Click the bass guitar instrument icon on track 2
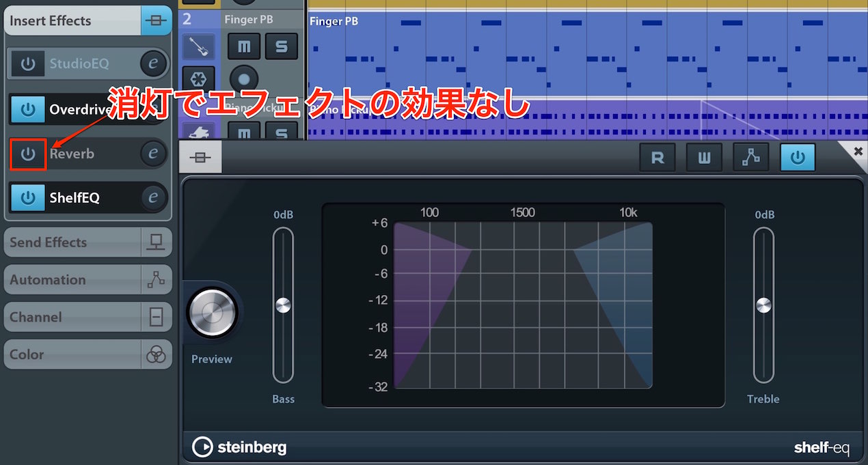 click(x=198, y=46)
